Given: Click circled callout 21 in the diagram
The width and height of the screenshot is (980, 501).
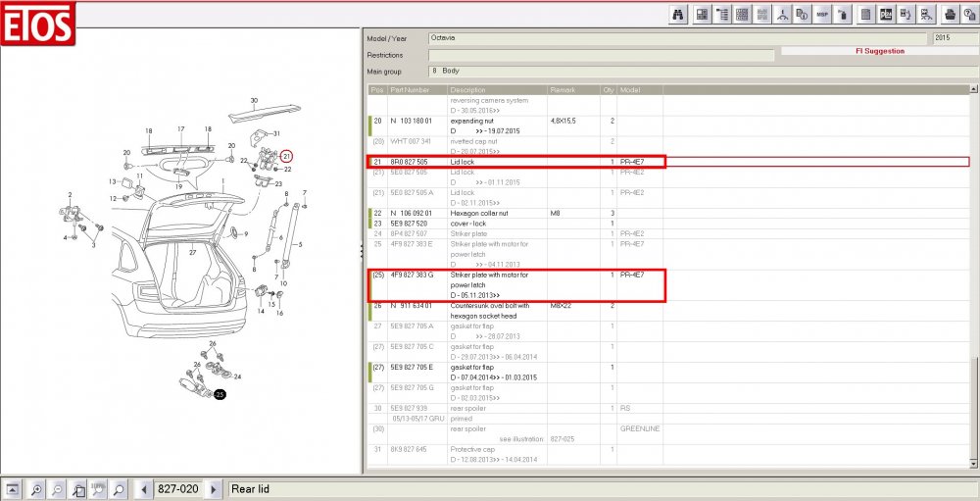Looking at the screenshot, I should coord(287,156).
